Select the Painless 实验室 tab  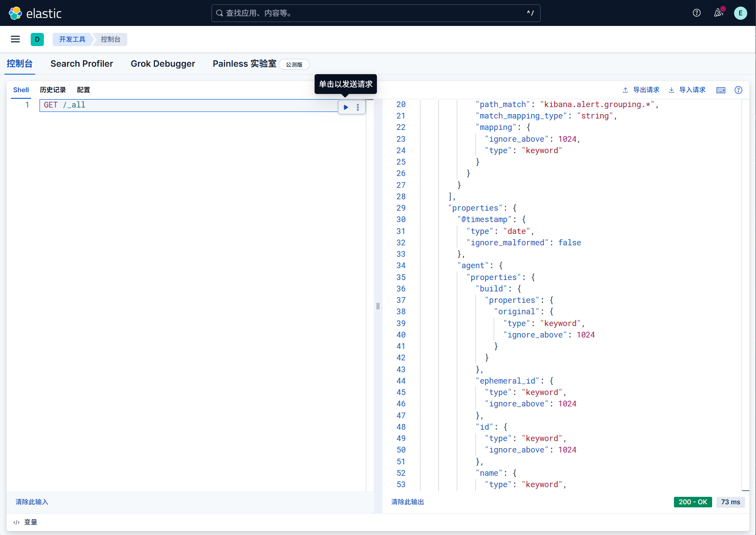tap(244, 64)
